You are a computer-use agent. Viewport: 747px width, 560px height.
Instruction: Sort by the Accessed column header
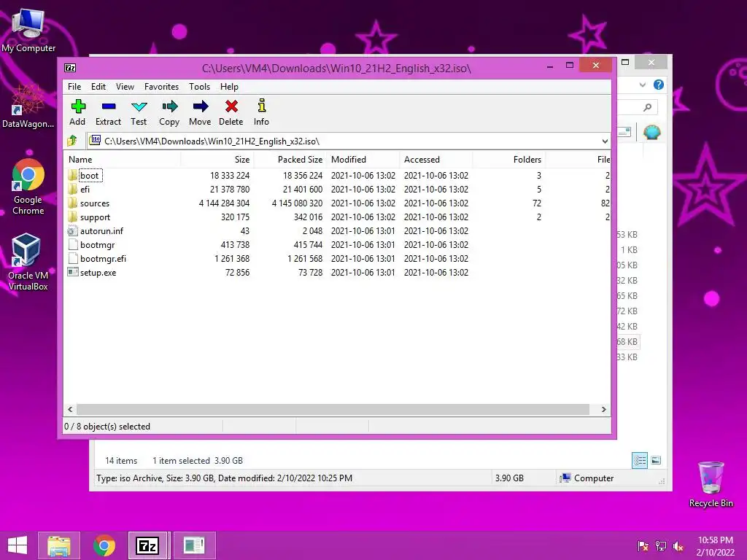tap(436, 160)
